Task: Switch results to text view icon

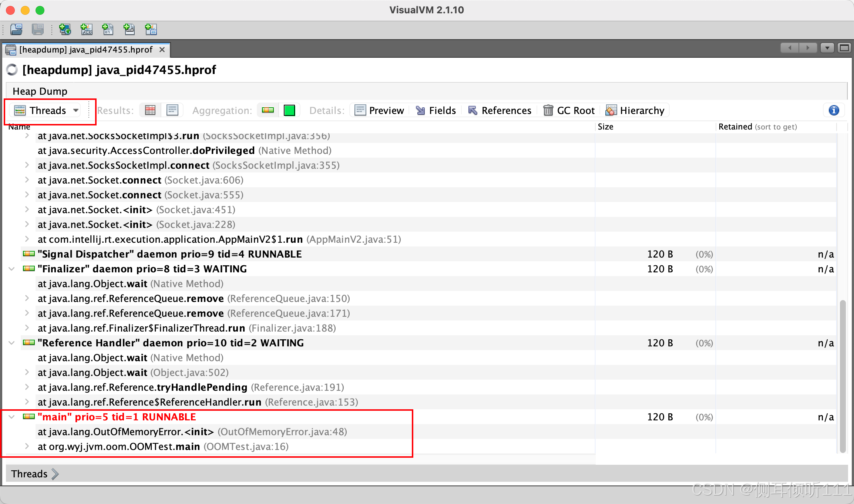Action: pos(172,110)
